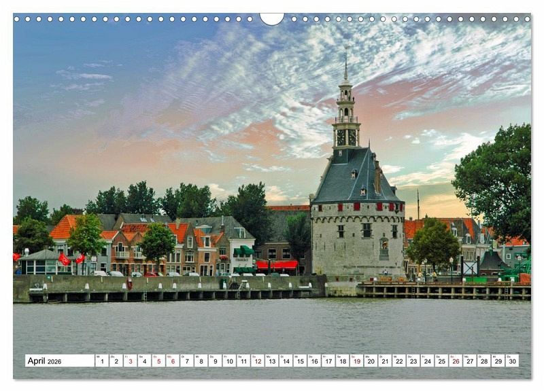Click the red Sunday date 5

[158, 361]
